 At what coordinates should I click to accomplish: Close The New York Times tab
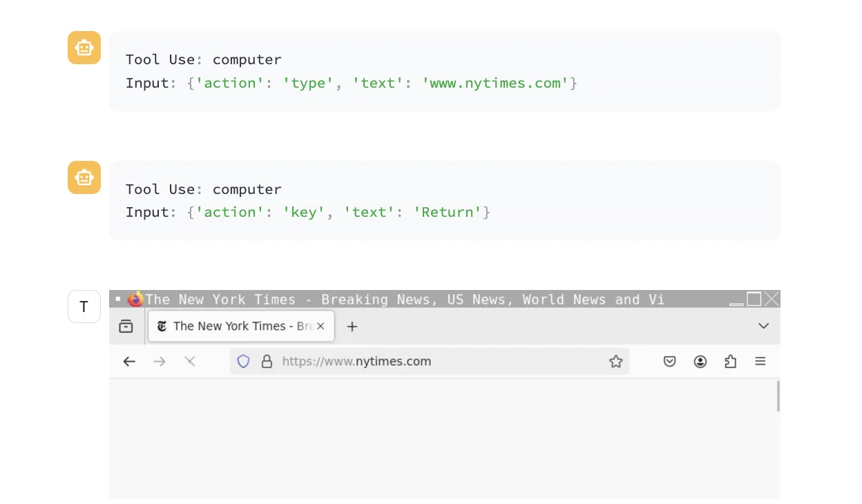pos(320,326)
